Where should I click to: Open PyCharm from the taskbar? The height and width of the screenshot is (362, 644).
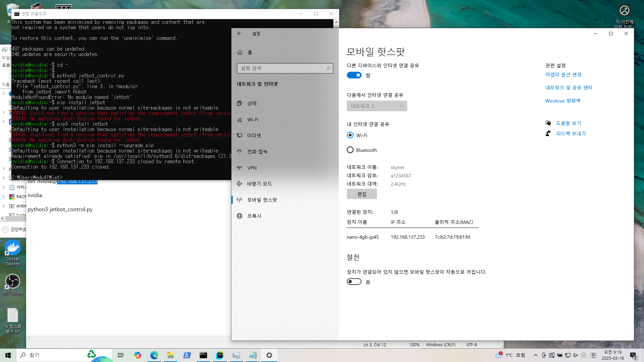[x=220, y=355]
